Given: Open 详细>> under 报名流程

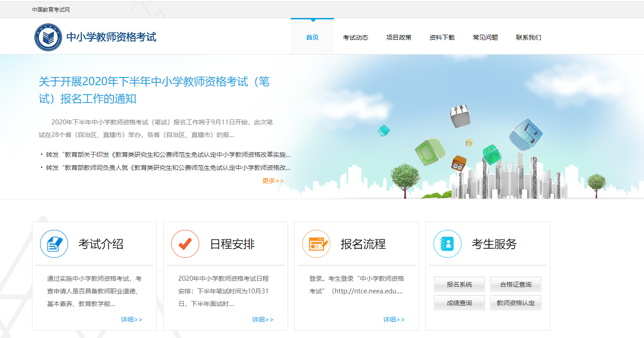Looking at the screenshot, I should [394, 320].
